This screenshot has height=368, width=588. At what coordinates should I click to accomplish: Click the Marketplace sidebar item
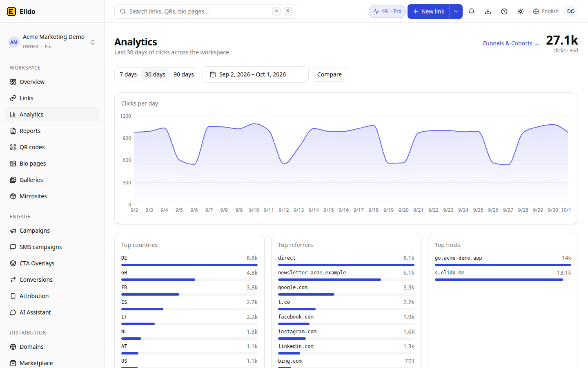click(52, 363)
